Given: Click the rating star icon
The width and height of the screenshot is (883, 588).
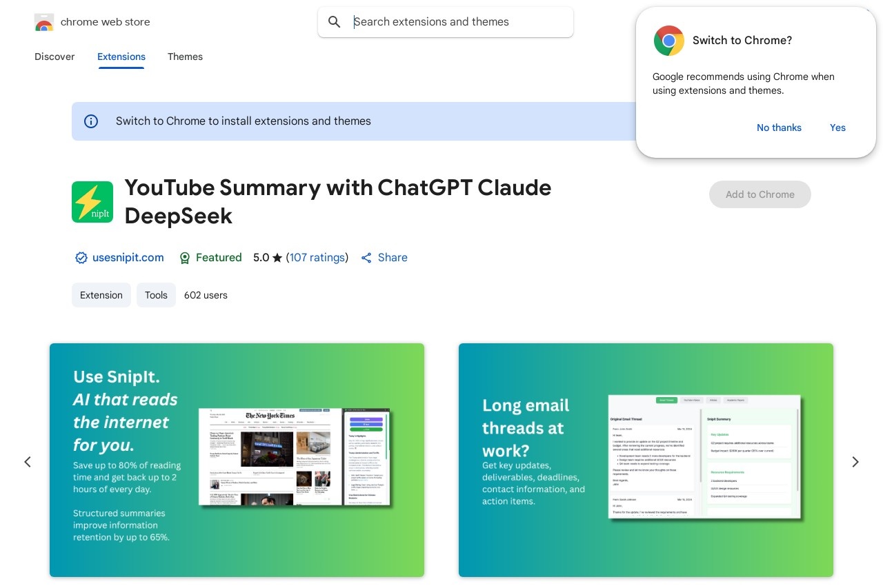Looking at the screenshot, I should (277, 258).
